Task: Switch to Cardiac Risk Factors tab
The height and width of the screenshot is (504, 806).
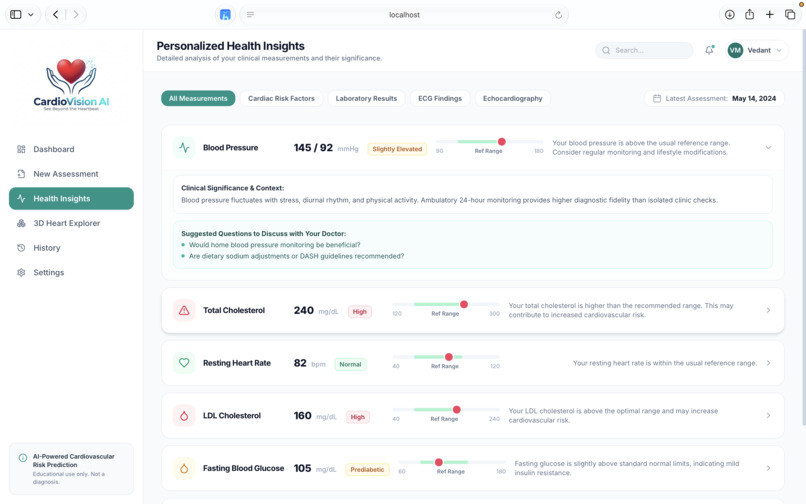Action: pyautogui.click(x=281, y=98)
